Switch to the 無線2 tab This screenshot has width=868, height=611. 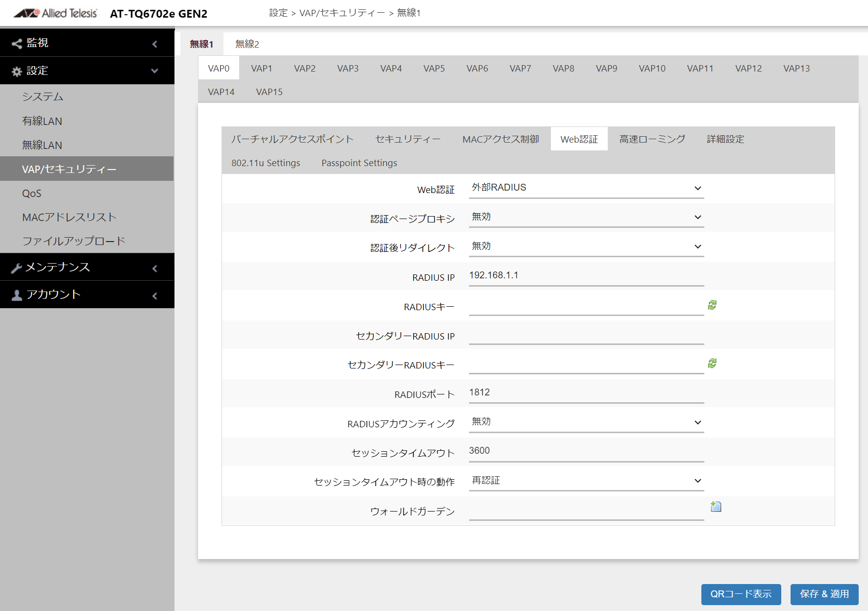tap(247, 44)
